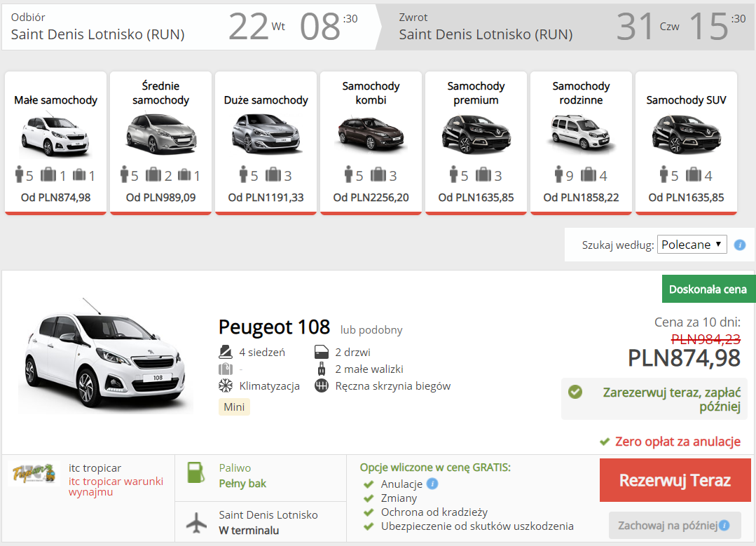Click the Doskonała cena badge
Image resolution: width=756 pixels, height=546 pixels.
[708, 289]
